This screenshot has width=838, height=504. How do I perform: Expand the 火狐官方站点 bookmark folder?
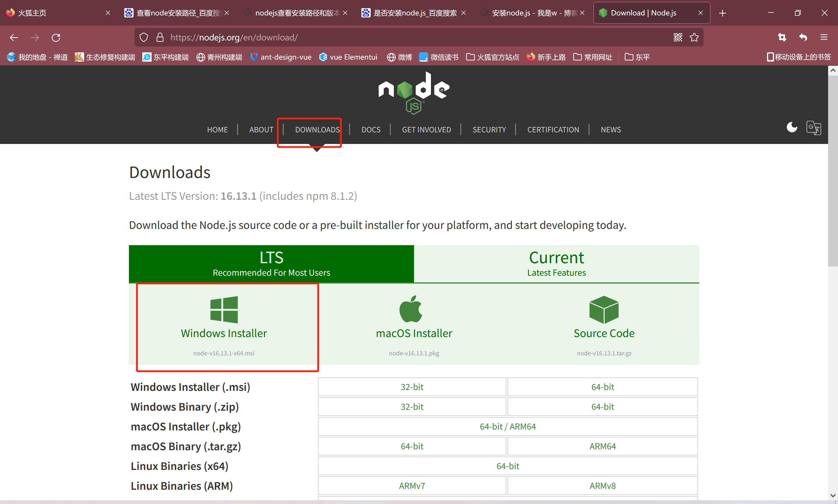click(x=493, y=57)
